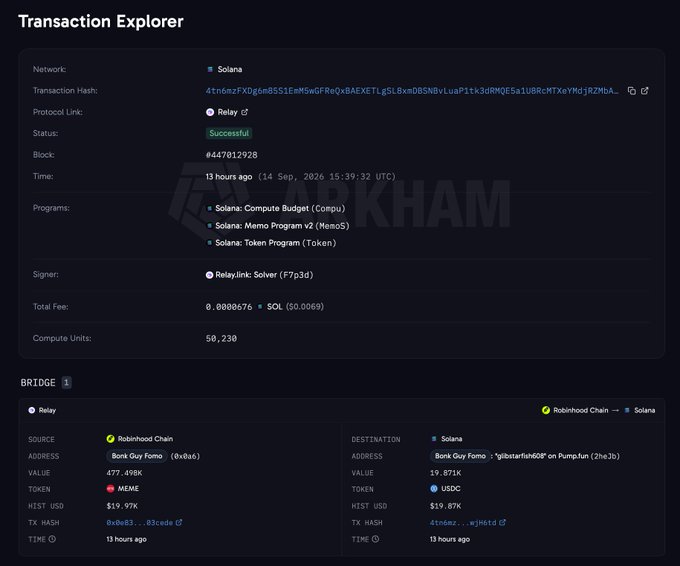The image size is (680, 566).
Task: Click the Relay.link Solver signer icon
Action: [x=209, y=275]
